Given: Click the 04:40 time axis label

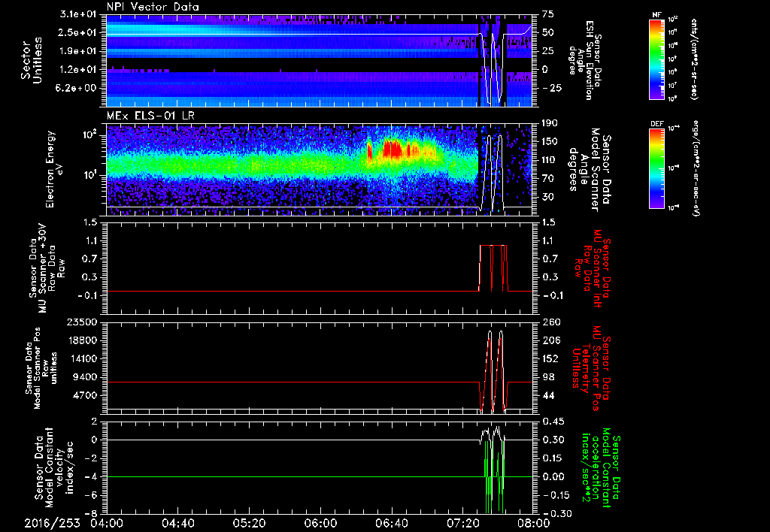Looking at the screenshot, I should pyautogui.click(x=179, y=523).
